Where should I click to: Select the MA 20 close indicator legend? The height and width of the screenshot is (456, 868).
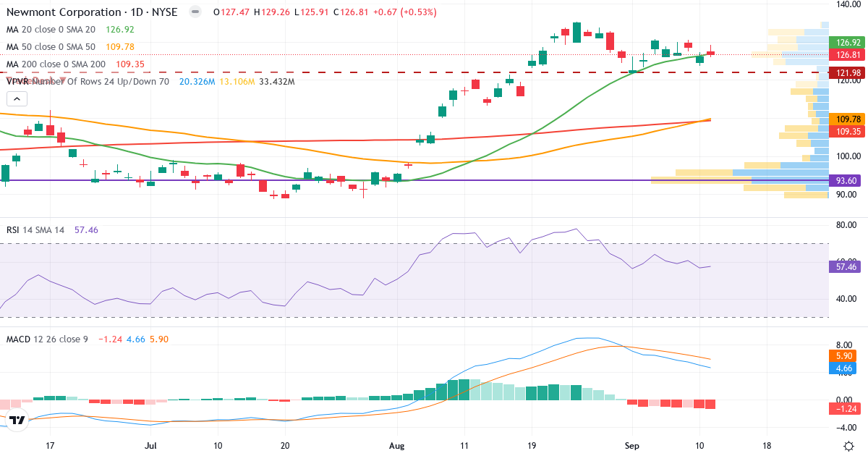(51, 30)
